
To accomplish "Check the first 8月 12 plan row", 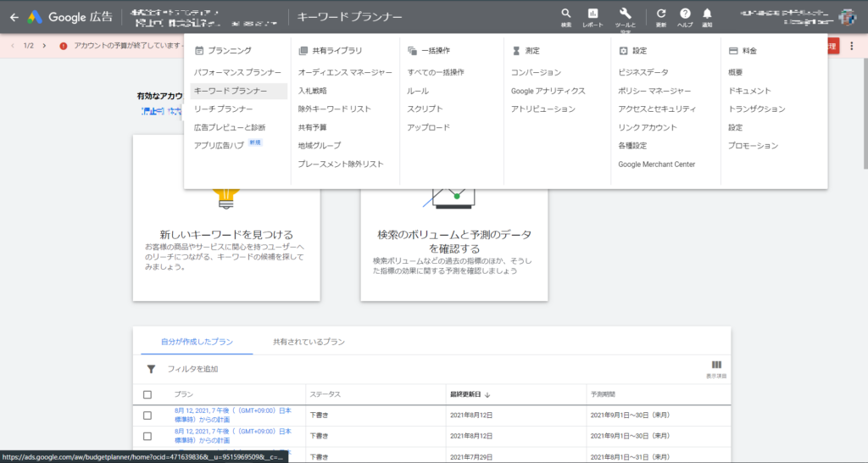I will coord(147,416).
